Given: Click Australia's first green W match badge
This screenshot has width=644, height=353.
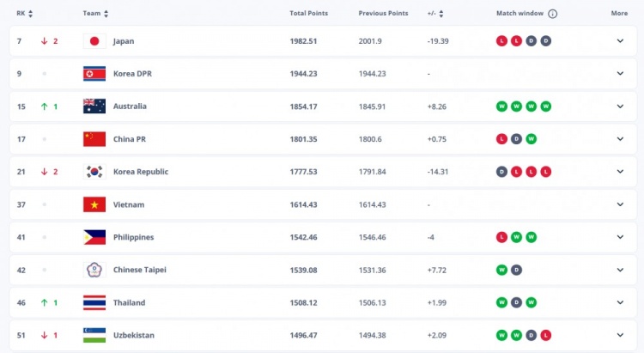Looking at the screenshot, I should pos(501,107).
